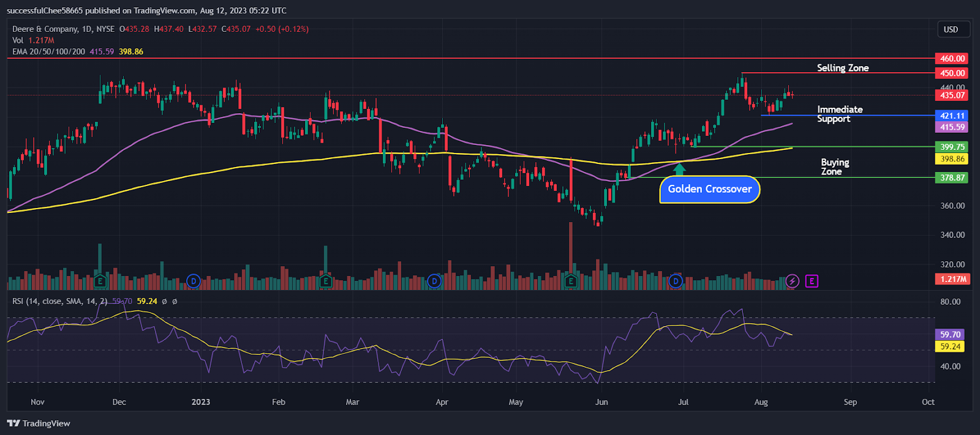
Task: Click the dividend D marker before July
Action: [x=676, y=281]
